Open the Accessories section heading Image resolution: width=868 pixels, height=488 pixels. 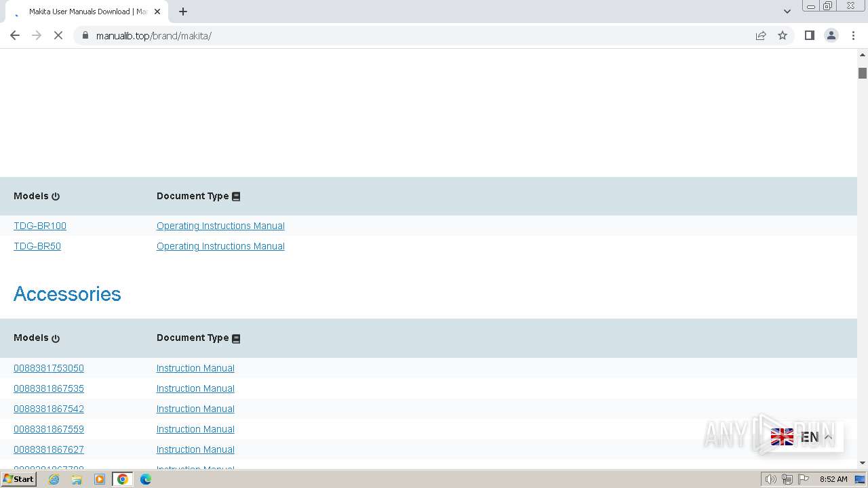click(67, 293)
